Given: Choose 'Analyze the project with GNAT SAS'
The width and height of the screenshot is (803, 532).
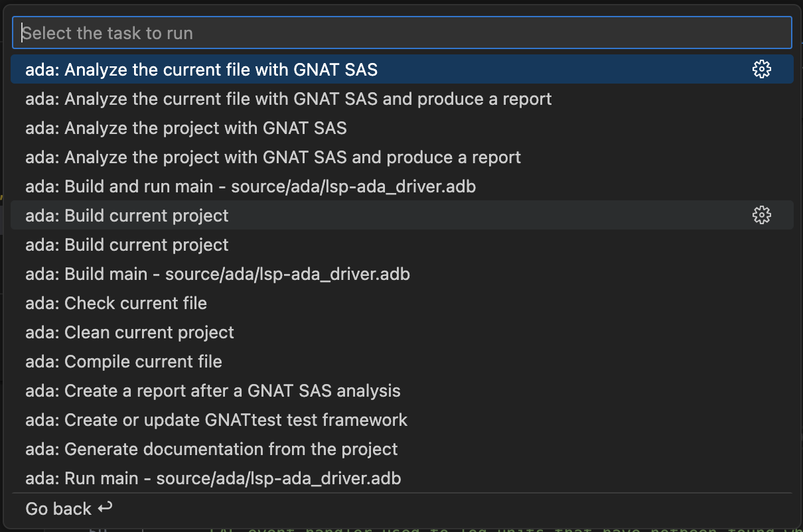Looking at the screenshot, I should click(402, 128).
